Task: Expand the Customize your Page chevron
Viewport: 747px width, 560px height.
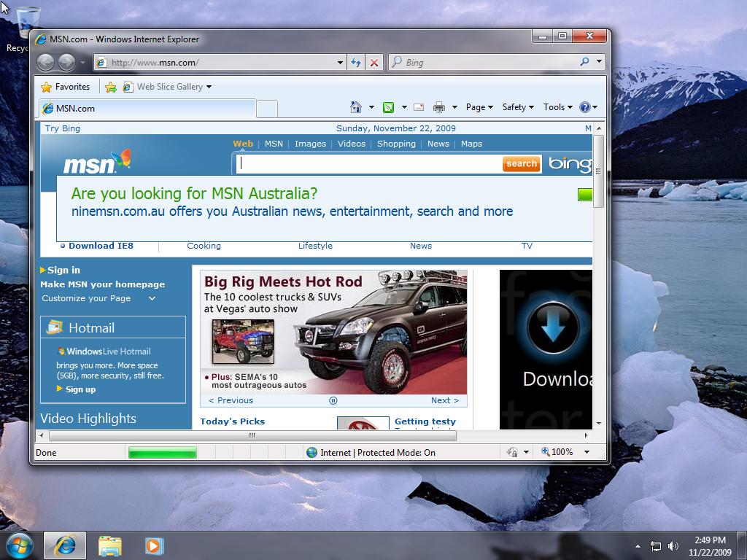Action: click(x=152, y=298)
